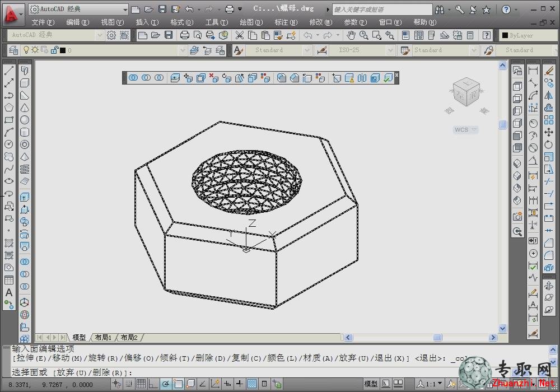Click Union in floating solid editing toolbar
The height and width of the screenshot is (392, 560).
[133, 77]
